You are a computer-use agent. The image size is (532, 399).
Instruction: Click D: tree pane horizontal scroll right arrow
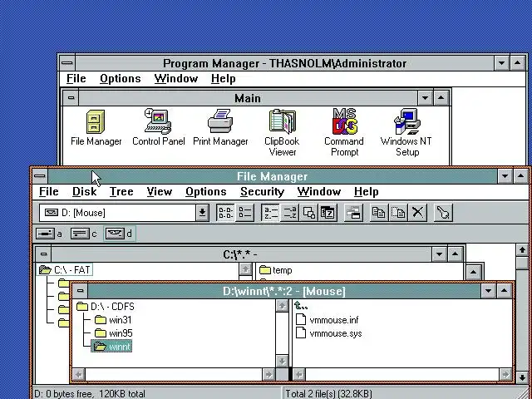[268, 374]
